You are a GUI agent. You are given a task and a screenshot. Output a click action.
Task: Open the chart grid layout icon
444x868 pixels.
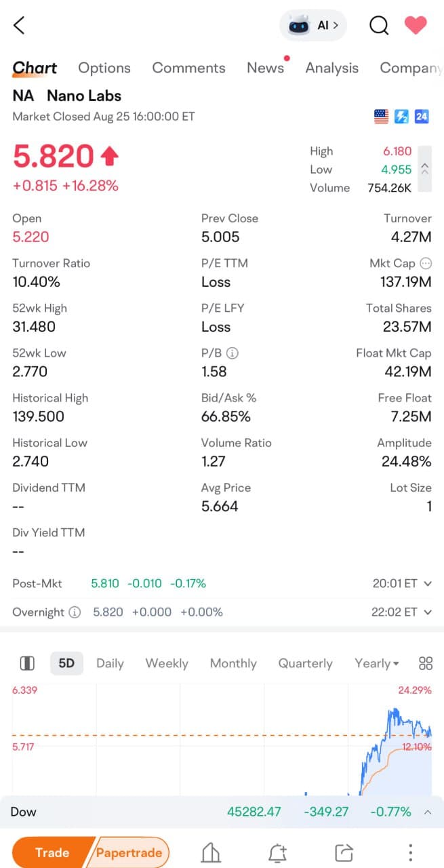[x=426, y=663]
